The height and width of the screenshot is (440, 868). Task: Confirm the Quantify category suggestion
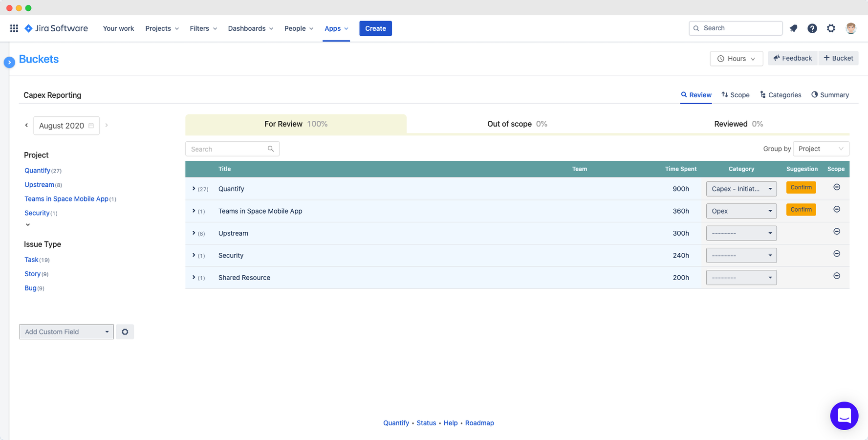pos(801,187)
